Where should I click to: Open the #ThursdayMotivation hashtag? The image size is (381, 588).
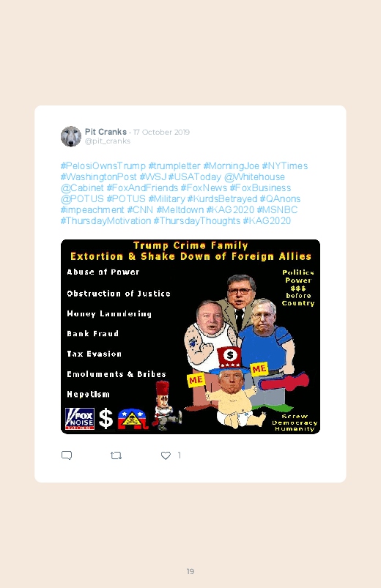(x=106, y=220)
